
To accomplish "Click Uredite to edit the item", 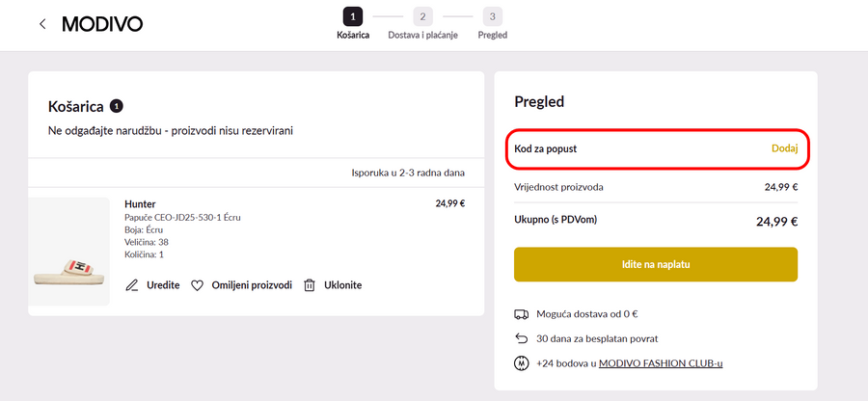I will (163, 285).
